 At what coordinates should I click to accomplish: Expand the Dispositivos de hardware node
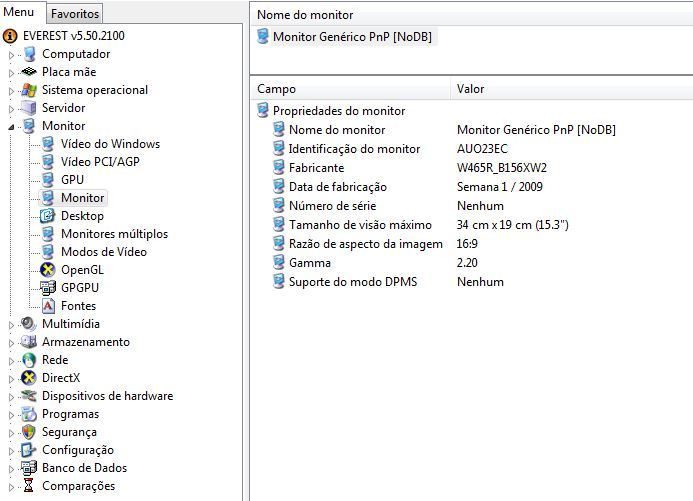tap(11, 398)
